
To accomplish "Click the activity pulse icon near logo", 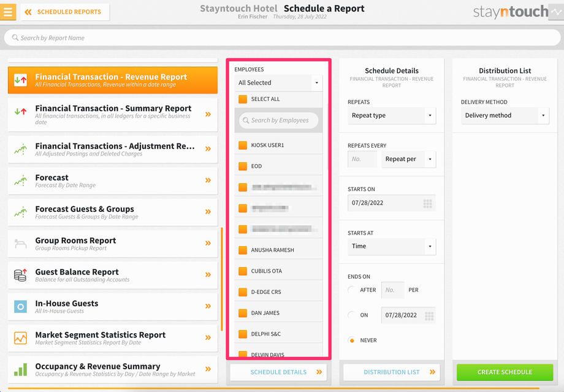I will (x=556, y=12).
